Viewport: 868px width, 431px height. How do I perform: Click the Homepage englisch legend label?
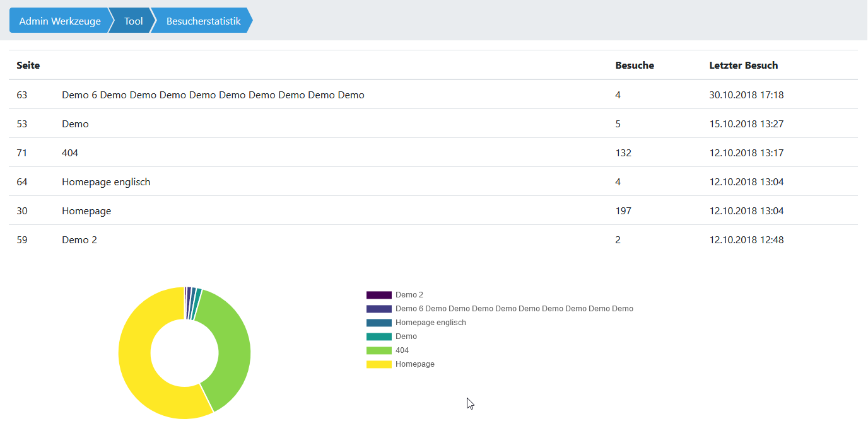click(x=431, y=323)
